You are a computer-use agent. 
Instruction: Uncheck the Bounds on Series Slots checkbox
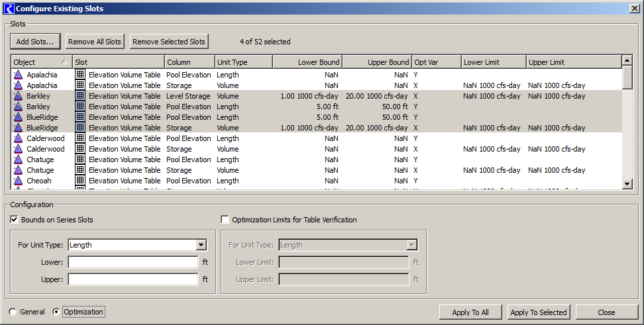pos(15,220)
